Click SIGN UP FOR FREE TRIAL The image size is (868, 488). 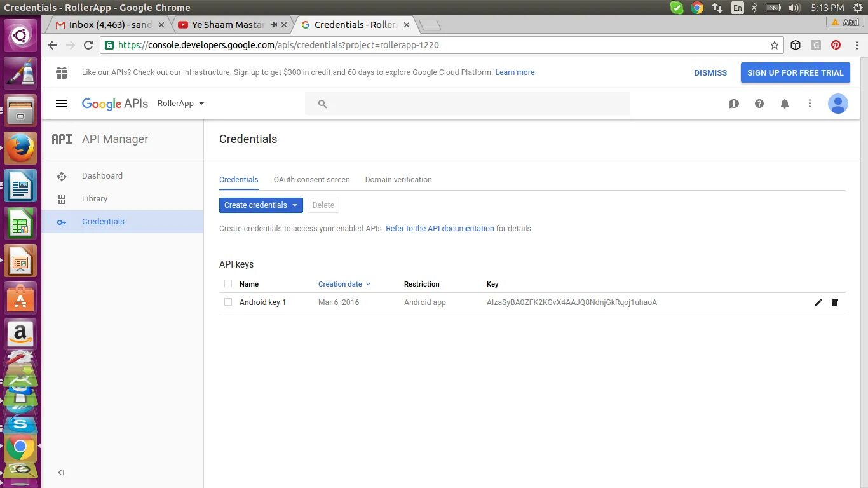(795, 72)
